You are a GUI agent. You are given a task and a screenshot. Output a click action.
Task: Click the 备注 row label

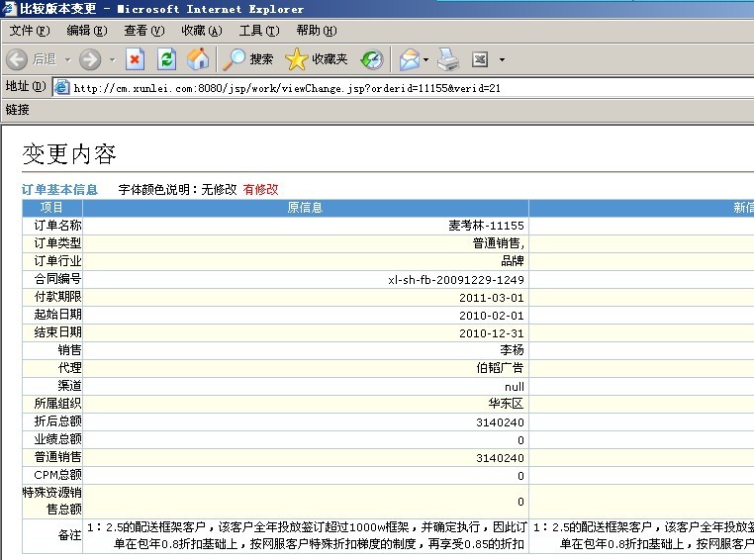69,535
